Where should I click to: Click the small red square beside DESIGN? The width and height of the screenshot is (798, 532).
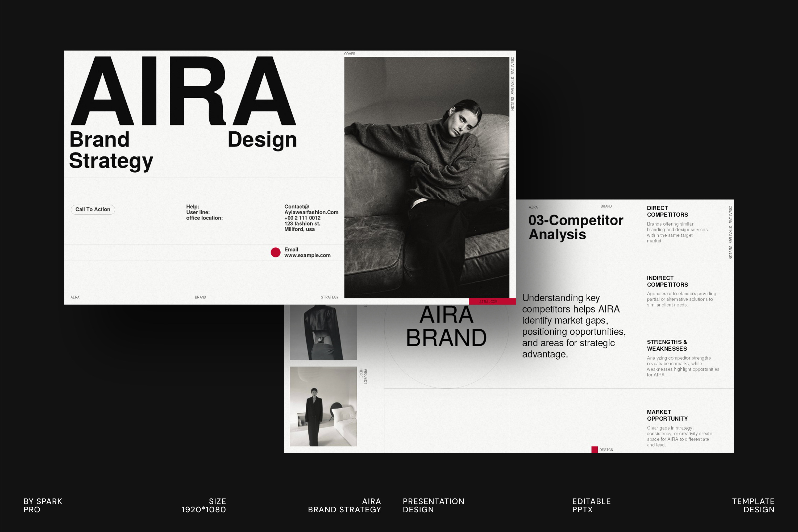pos(595,450)
